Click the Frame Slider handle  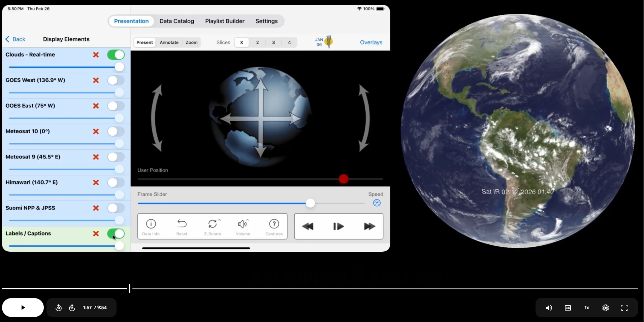(310, 203)
